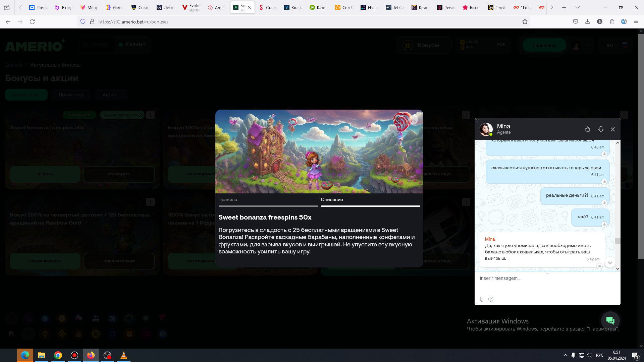Viewport: 644px width, 362px height.
Task: Close the Sweet bonanza bonus popup
Action: click(414, 120)
